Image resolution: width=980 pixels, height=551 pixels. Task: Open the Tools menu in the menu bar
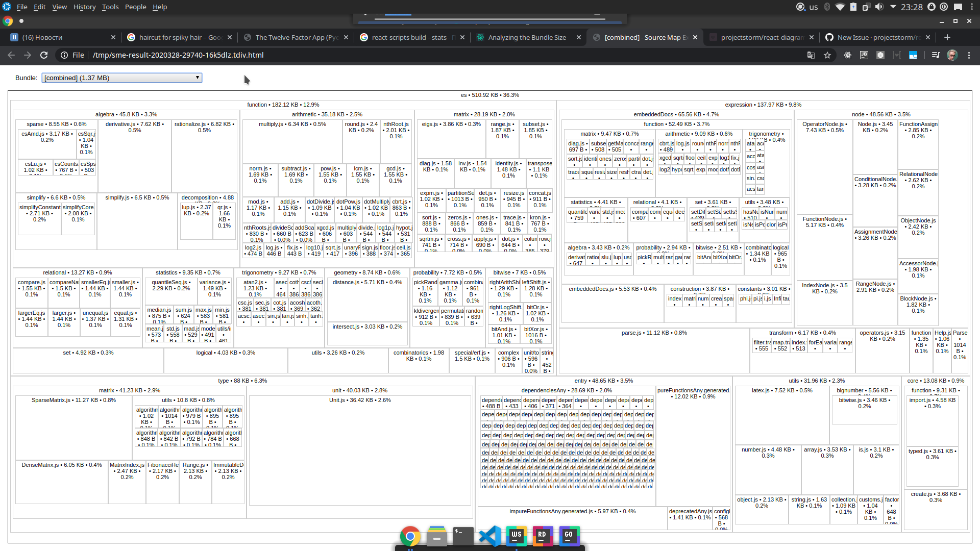[x=110, y=7]
